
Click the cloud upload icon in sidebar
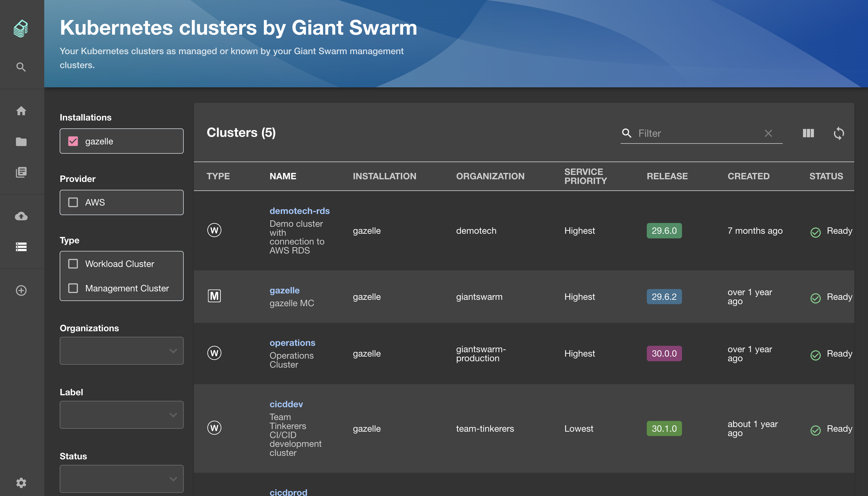pyautogui.click(x=21, y=216)
